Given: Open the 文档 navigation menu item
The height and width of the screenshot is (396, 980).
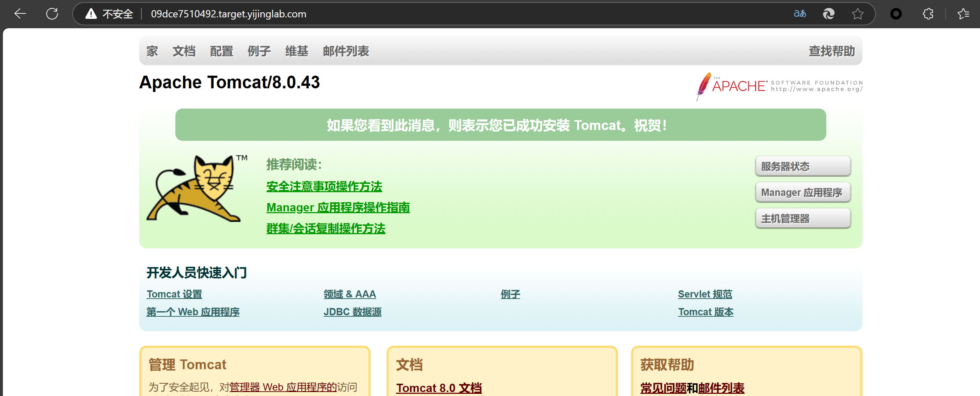Looking at the screenshot, I should click(x=184, y=51).
